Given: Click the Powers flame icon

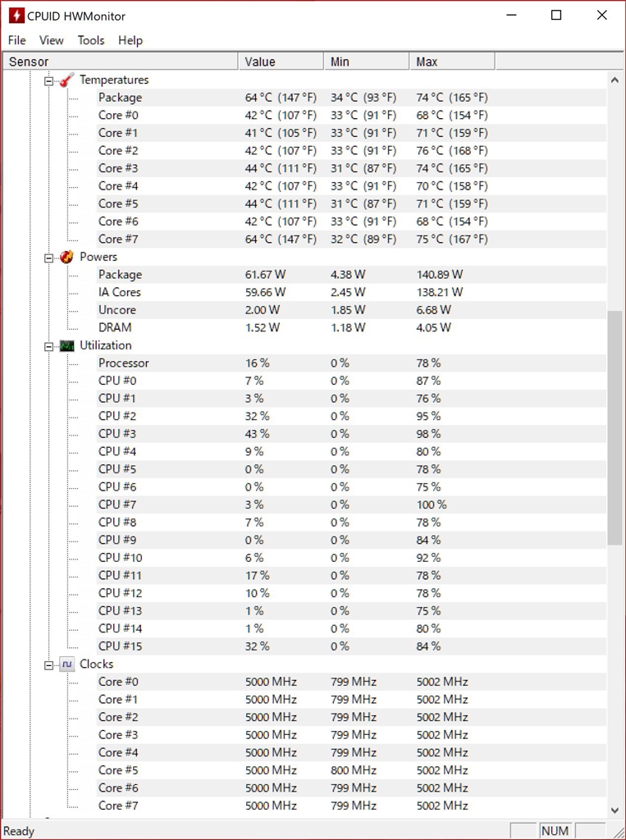Looking at the screenshot, I should pyautogui.click(x=66, y=257).
